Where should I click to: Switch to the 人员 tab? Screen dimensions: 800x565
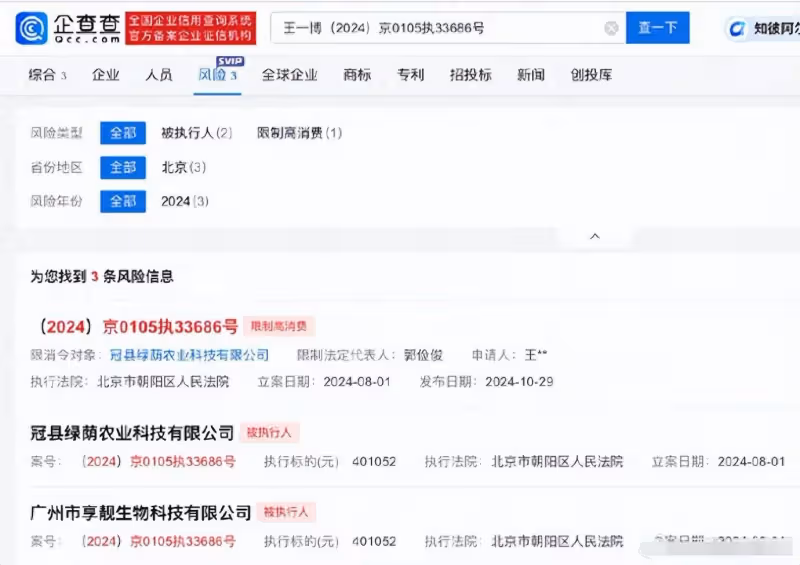(159, 75)
